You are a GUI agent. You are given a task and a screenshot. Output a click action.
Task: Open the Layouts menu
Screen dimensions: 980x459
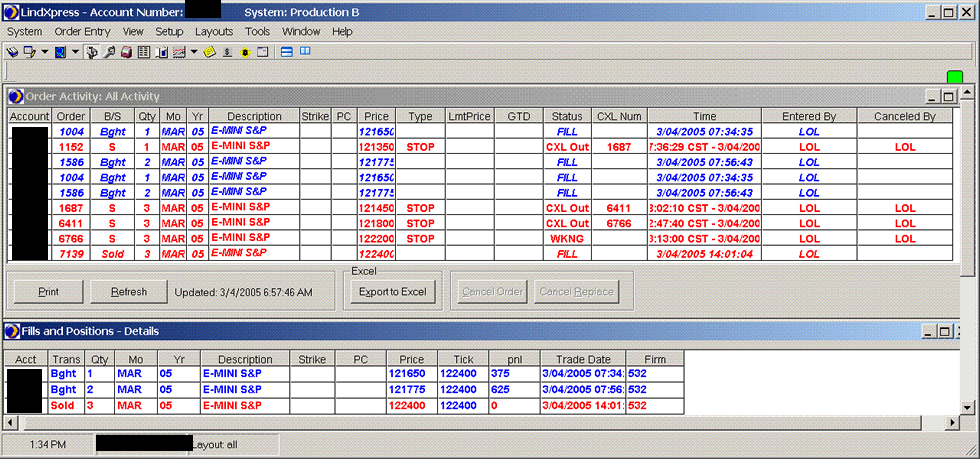(x=214, y=31)
